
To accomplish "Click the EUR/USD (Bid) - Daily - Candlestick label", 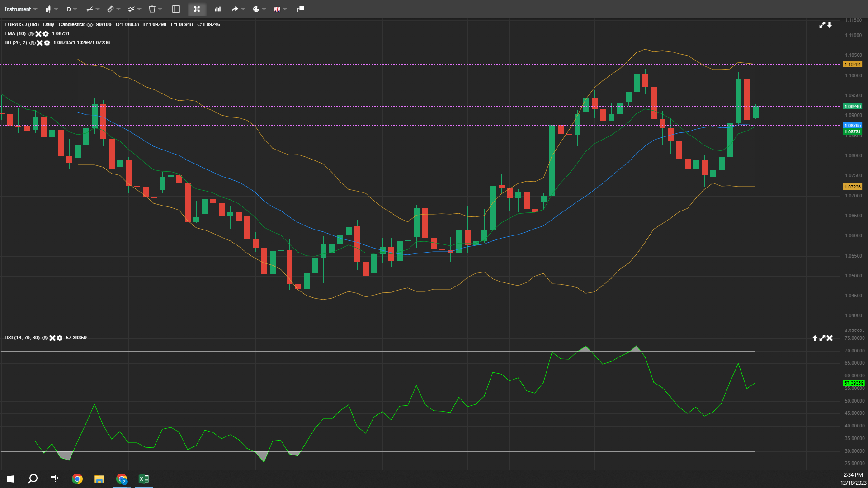I will point(44,25).
